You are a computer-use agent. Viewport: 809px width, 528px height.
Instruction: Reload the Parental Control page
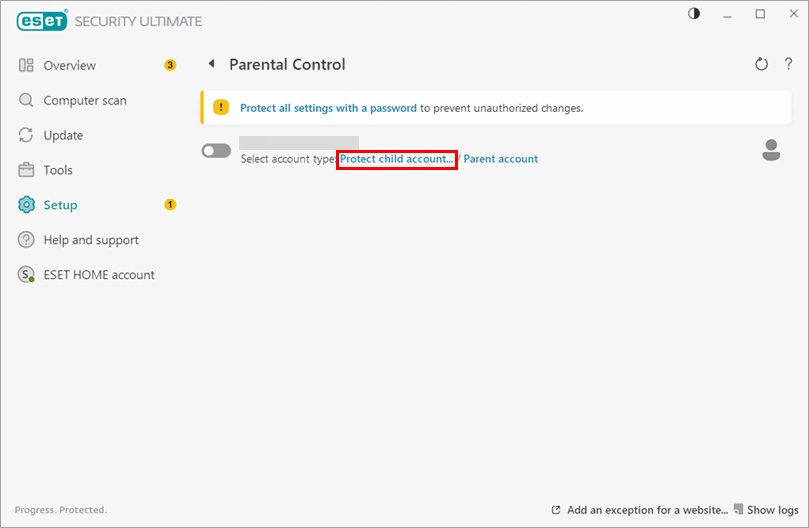click(x=762, y=65)
